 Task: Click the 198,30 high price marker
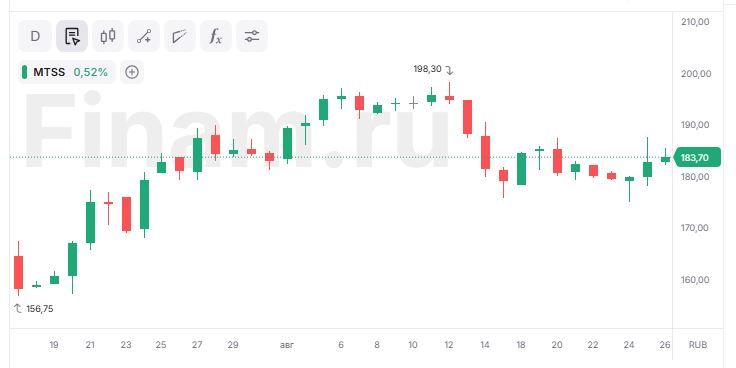[427, 69]
